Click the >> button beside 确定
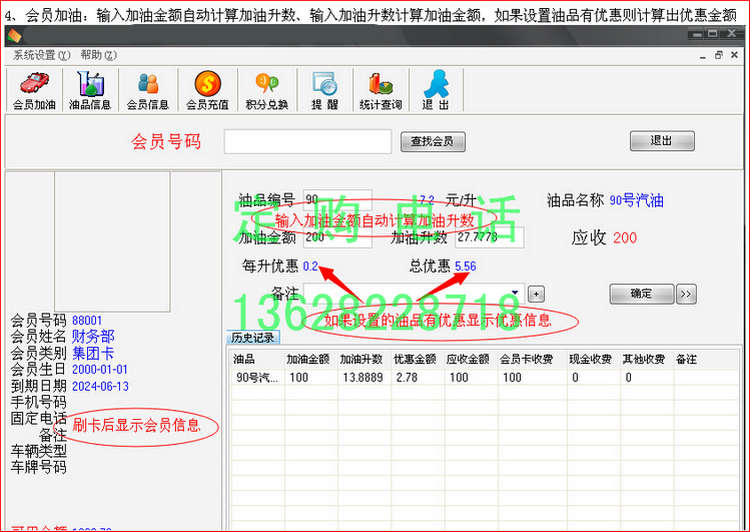Image resolution: width=750 pixels, height=532 pixels. (x=686, y=294)
